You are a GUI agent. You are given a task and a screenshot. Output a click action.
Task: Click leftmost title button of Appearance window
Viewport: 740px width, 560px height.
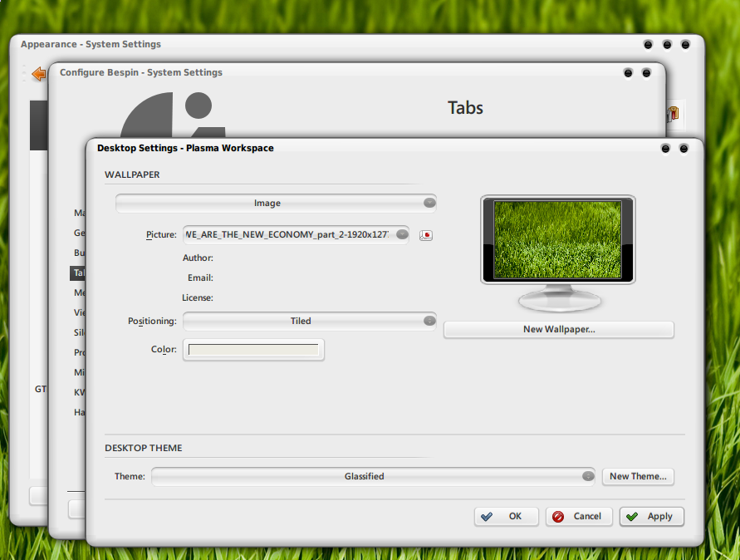coord(648,45)
